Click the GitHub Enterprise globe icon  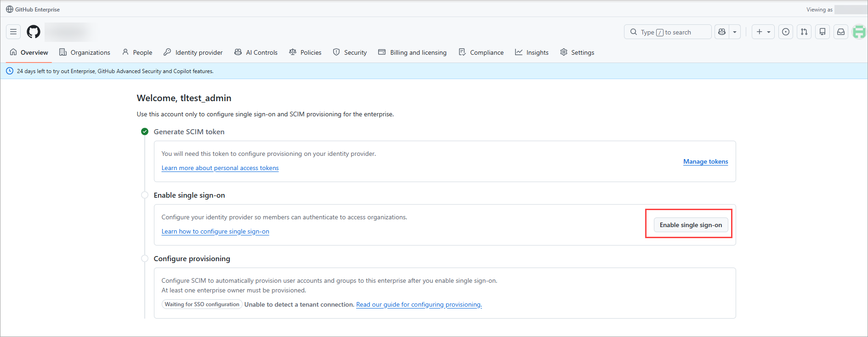click(10, 9)
